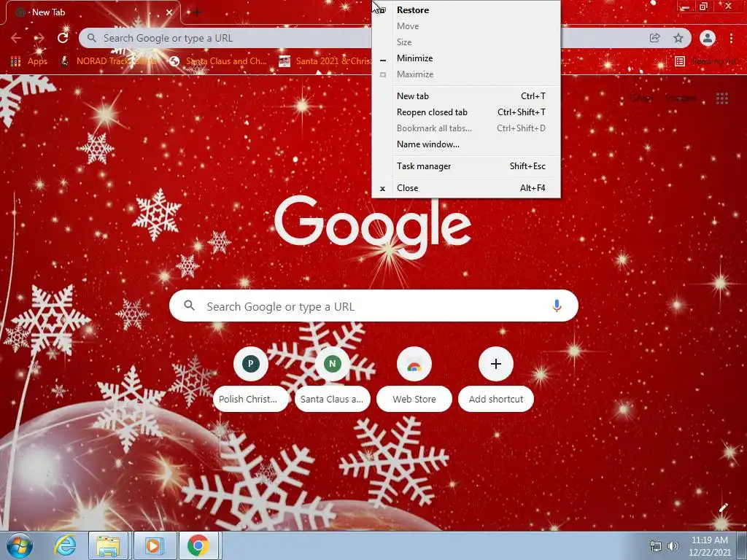
Task: Launch Internet Explorer from the taskbar
Action: pyautogui.click(x=64, y=545)
